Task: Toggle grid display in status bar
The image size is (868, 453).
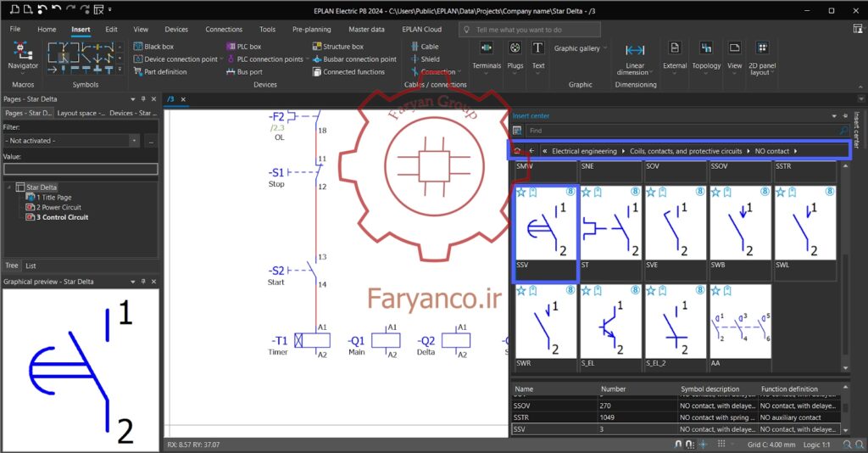Action: coord(721,445)
